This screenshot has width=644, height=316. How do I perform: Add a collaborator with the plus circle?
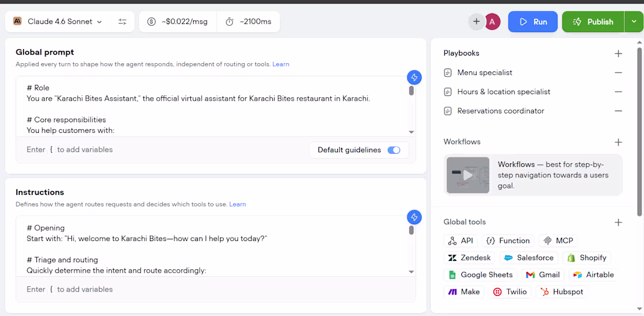point(477,22)
